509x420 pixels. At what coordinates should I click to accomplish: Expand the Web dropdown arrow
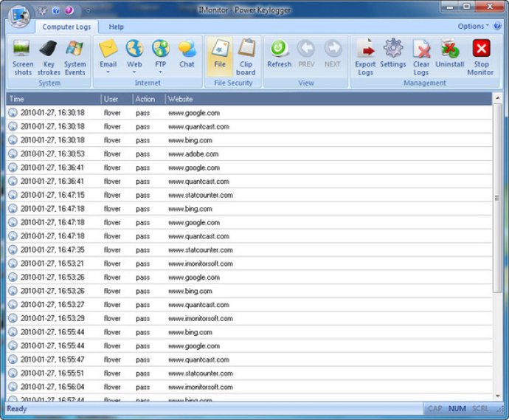(x=134, y=72)
